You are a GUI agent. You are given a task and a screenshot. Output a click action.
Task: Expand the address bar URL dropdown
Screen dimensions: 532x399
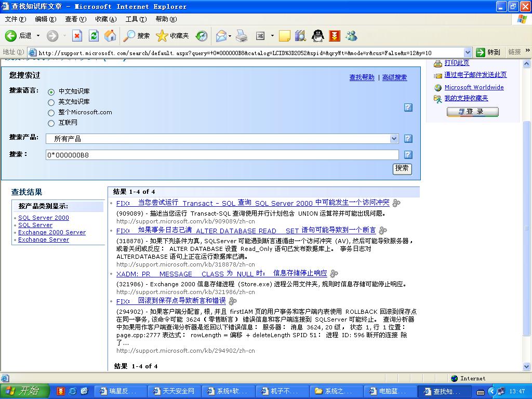click(x=468, y=52)
